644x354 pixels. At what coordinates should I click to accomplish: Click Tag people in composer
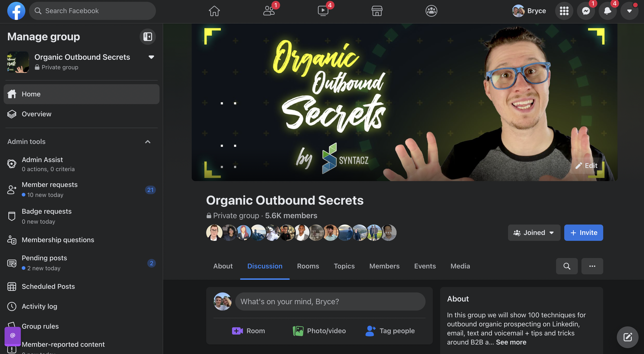(390, 331)
